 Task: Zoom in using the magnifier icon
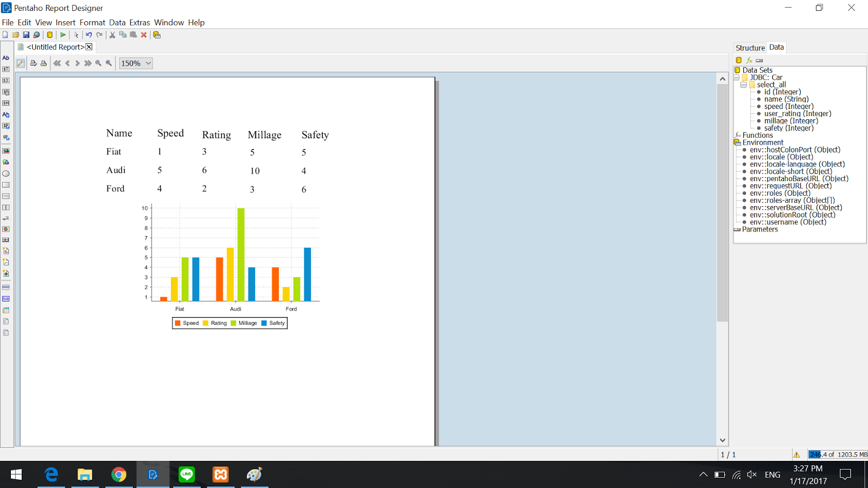(108, 63)
